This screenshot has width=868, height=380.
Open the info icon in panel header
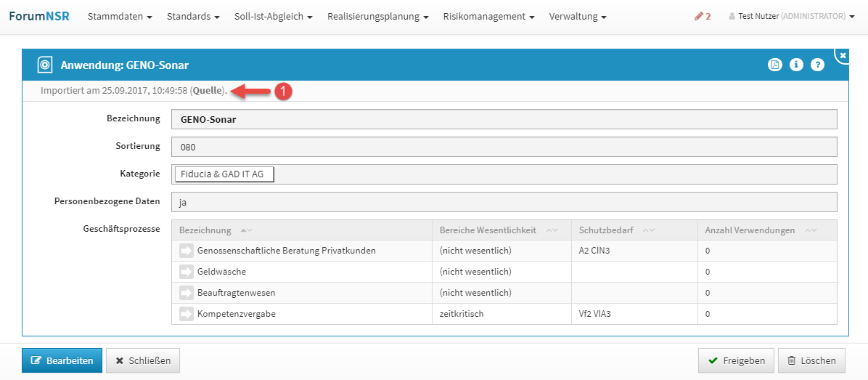[796, 65]
